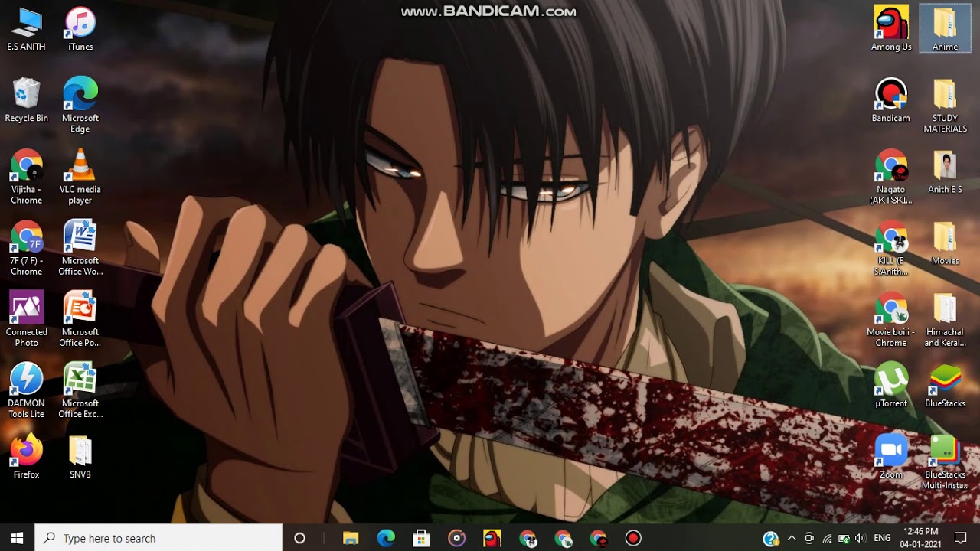Select the Microsoft Edge desktop shortcut
Image resolution: width=980 pixels, height=551 pixels.
[80, 106]
